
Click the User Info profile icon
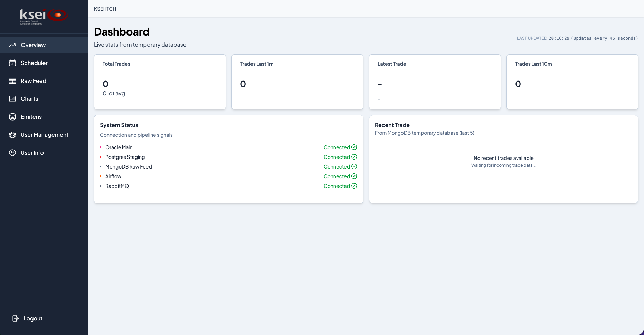tap(12, 153)
